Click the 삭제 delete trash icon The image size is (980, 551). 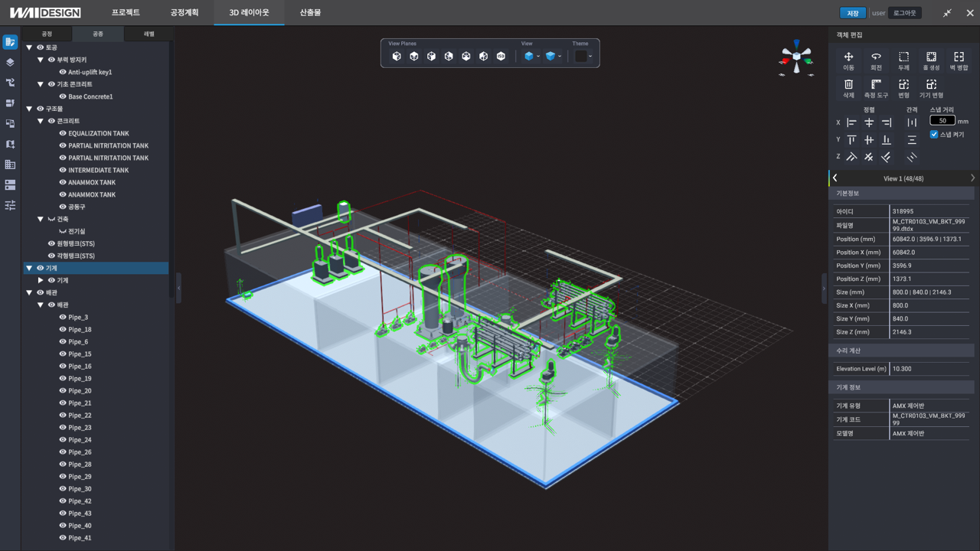pos(848,89)
